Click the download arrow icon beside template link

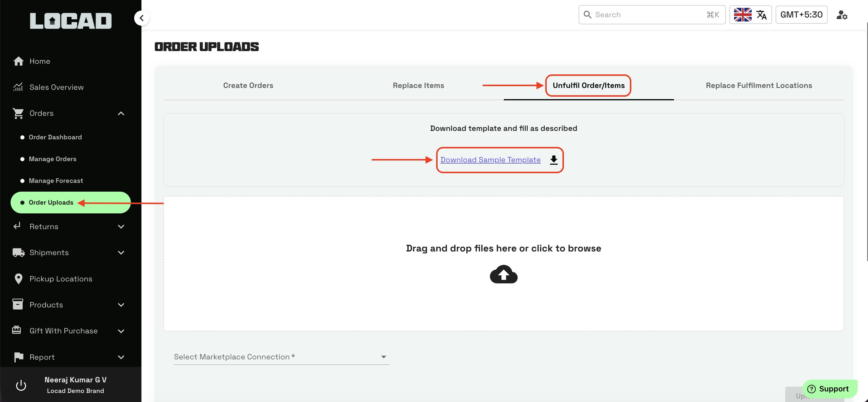pyautogui.click(x=554, y=160)
